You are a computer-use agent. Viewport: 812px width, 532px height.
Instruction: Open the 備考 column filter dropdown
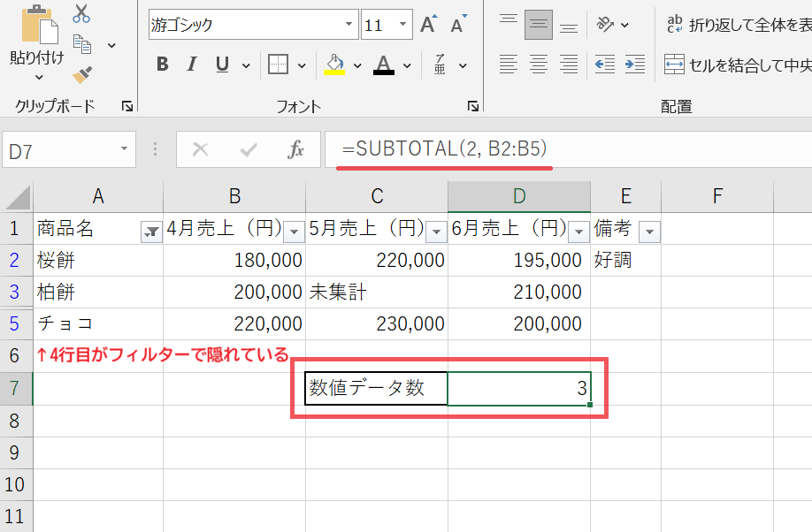(650, 232)
